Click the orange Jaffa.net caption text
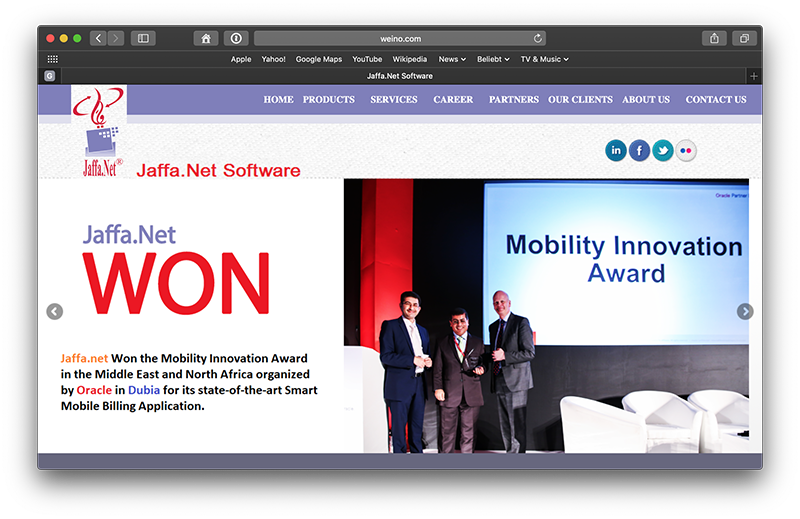800x519 pixels. [x=84, y=358]
